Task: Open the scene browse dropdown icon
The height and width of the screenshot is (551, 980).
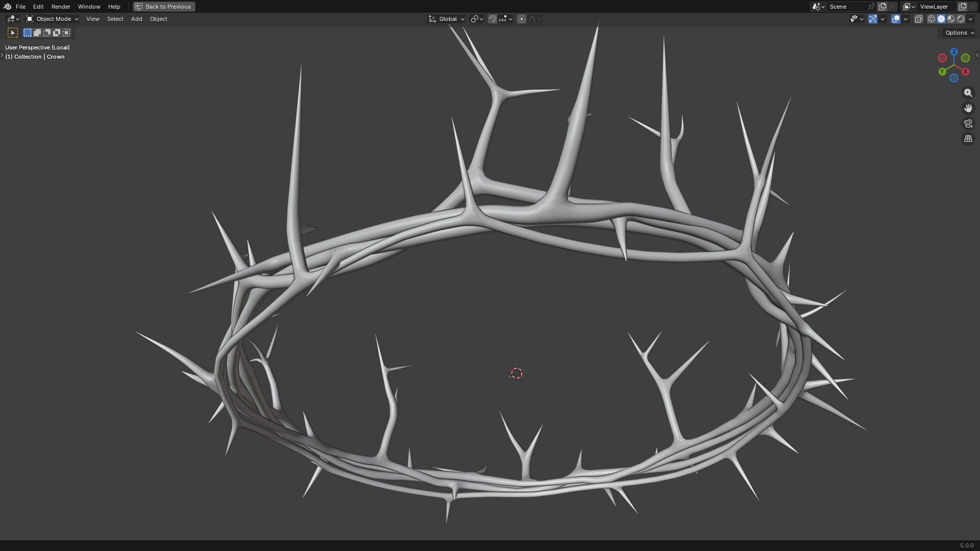Action: pyautogui.click(x=818, y=7)
